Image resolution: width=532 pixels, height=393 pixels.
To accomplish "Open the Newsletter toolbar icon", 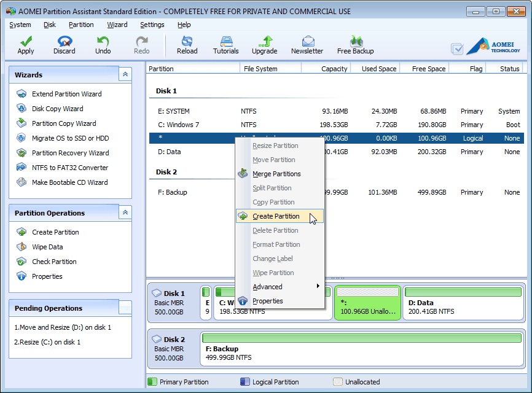I will (x=307, y=44).
